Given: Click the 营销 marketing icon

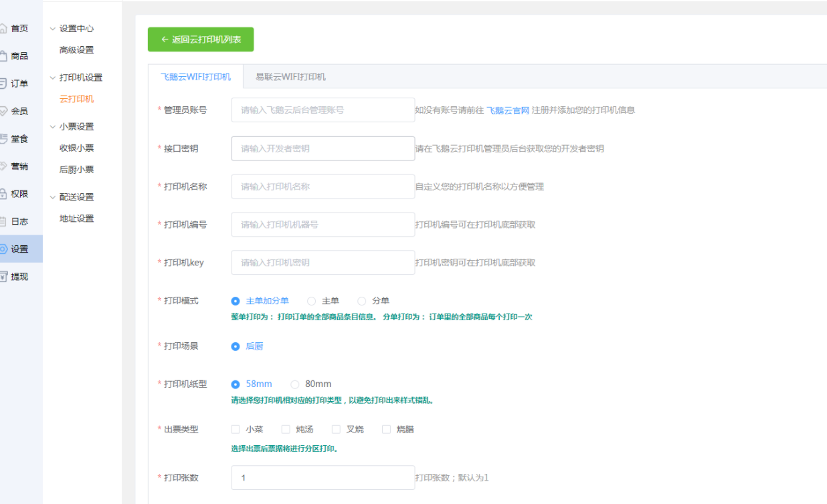Looking at the screenshot, I should pos(3,166).
